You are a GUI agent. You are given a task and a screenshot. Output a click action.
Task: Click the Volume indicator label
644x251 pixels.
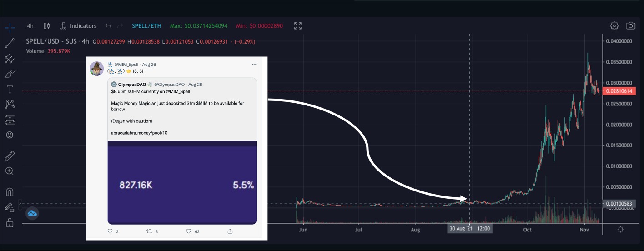pos(35,51)
